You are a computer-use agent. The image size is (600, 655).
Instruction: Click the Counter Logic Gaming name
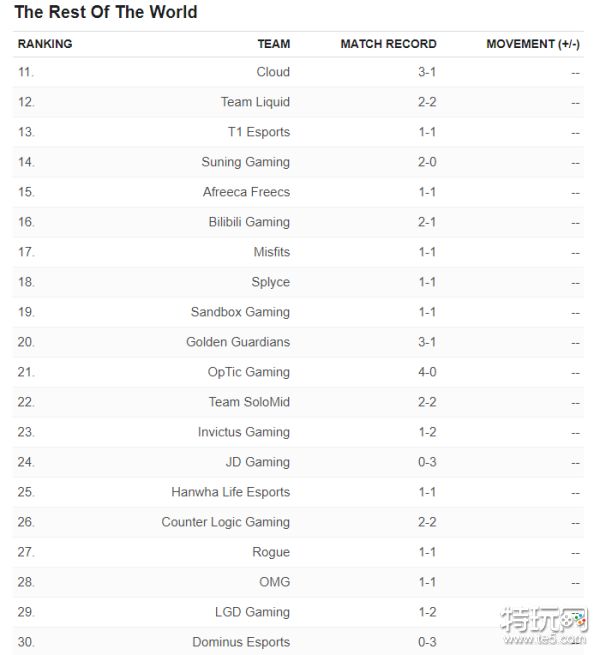point(226,522)
